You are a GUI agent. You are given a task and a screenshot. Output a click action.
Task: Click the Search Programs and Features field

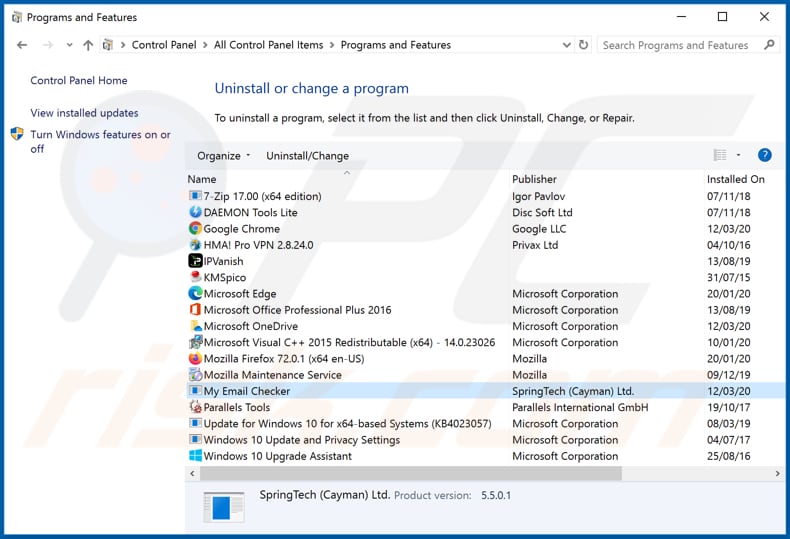[x=688, y=45]
